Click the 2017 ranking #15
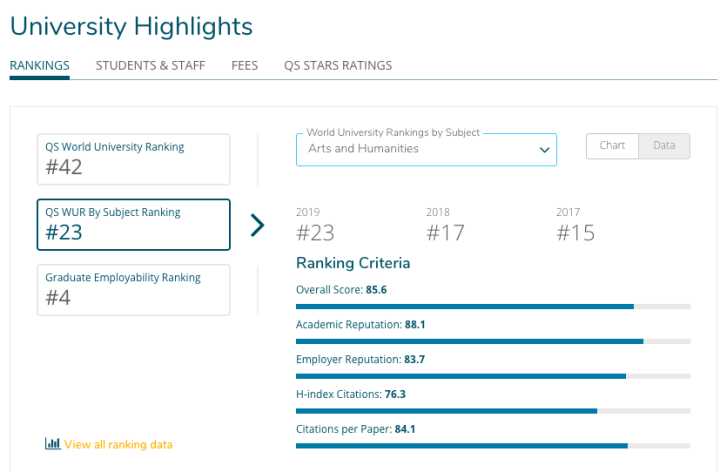This screenshot has width=720, height=472. pos(576,232)
